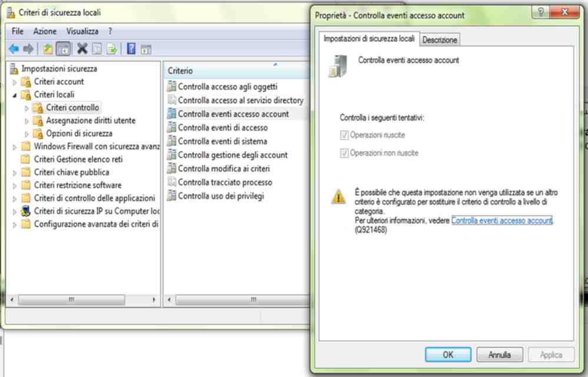Click icon beside Controlla accesso agli oggetti
The image size is (588, 377).
[172, 86]
